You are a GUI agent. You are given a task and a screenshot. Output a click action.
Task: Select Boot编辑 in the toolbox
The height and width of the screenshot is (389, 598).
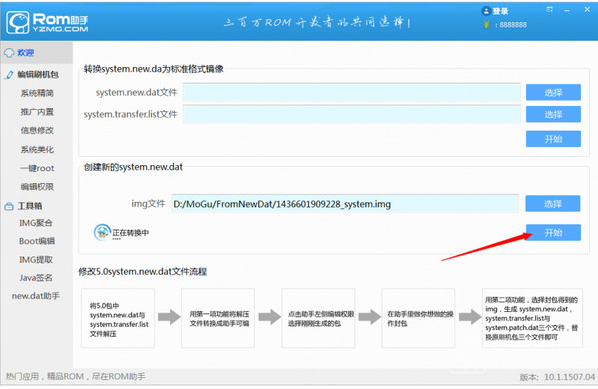tap(37, 241)
